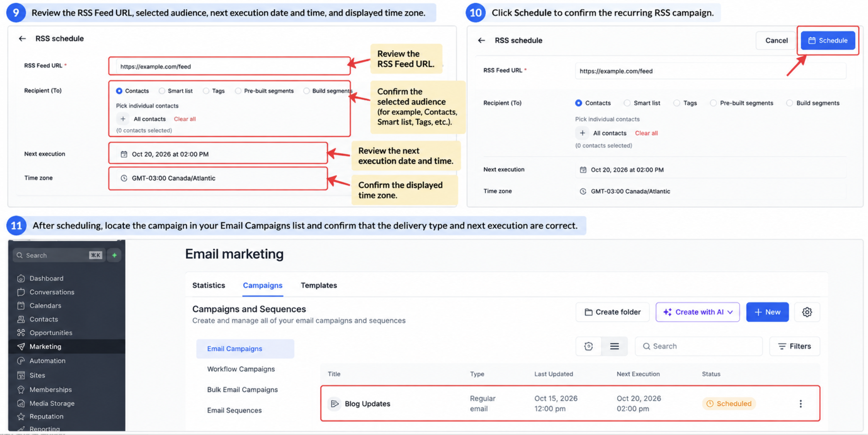This screenshot has height=435, width=868.
Task: Open Bulk Email Campaigns section
Action: point(242,389)
